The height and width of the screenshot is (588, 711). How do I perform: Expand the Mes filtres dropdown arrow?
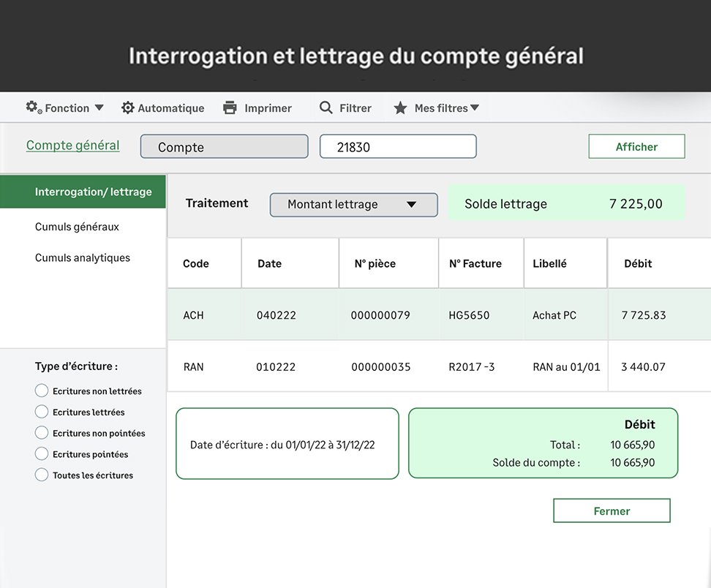[475, 108]
